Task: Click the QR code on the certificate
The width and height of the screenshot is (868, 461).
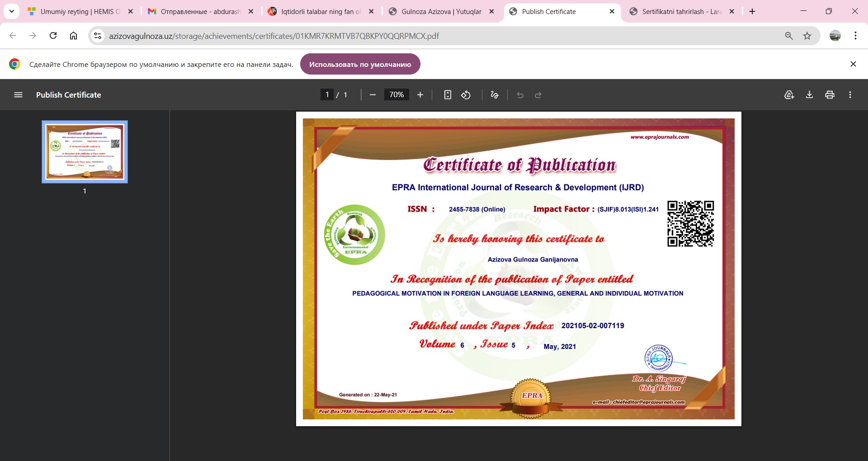Action: [690, 224]
